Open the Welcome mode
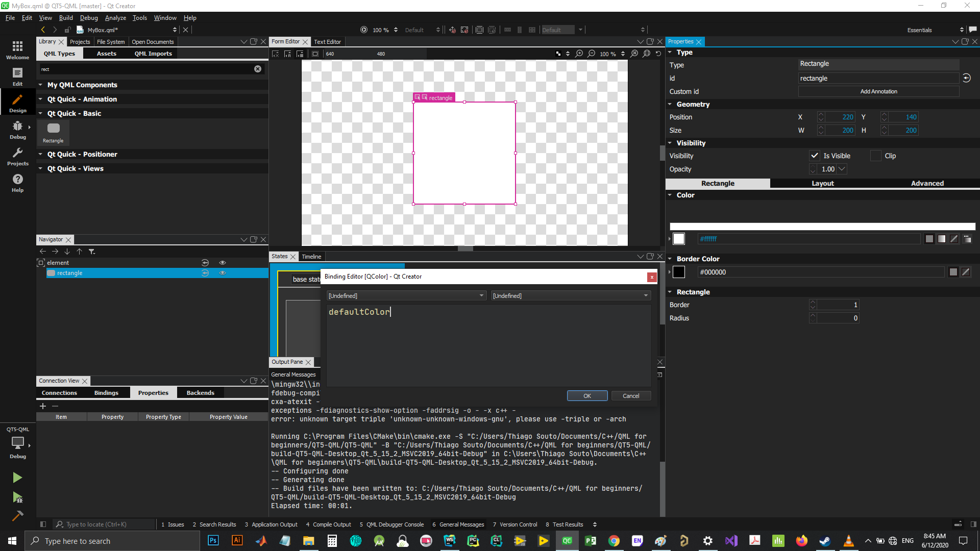 coord(17,50)
